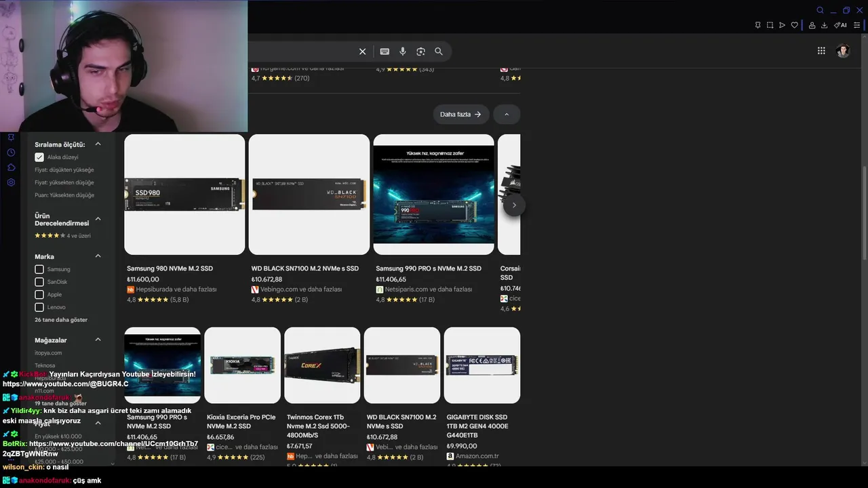Screen dimensions: 868x488
Task: Click price '₺9.990,00' under the GIGABYTE SSD
Action: (x=462, y=446)
